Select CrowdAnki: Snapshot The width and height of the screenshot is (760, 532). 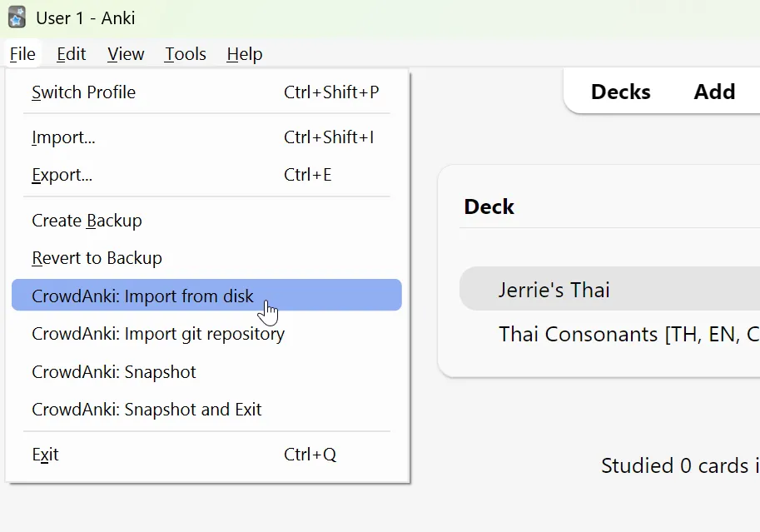pyautogui.click(x=113, y=372)
